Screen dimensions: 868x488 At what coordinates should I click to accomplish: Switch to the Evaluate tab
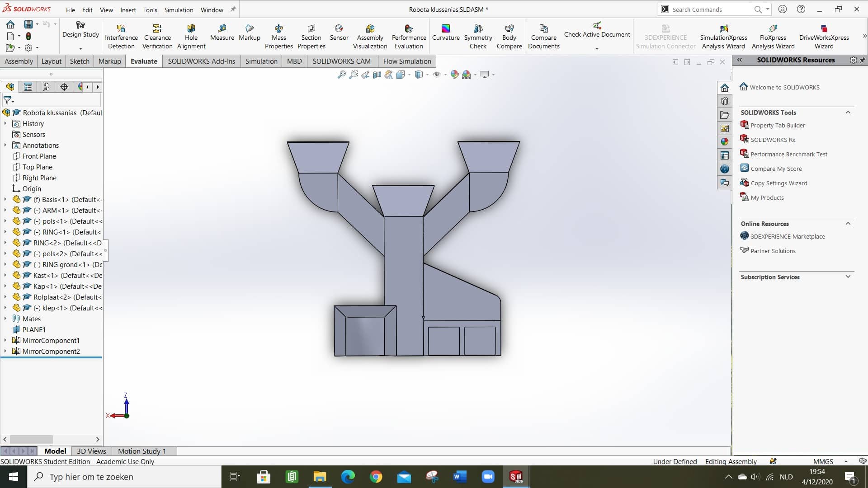click(x=144, y=61)
